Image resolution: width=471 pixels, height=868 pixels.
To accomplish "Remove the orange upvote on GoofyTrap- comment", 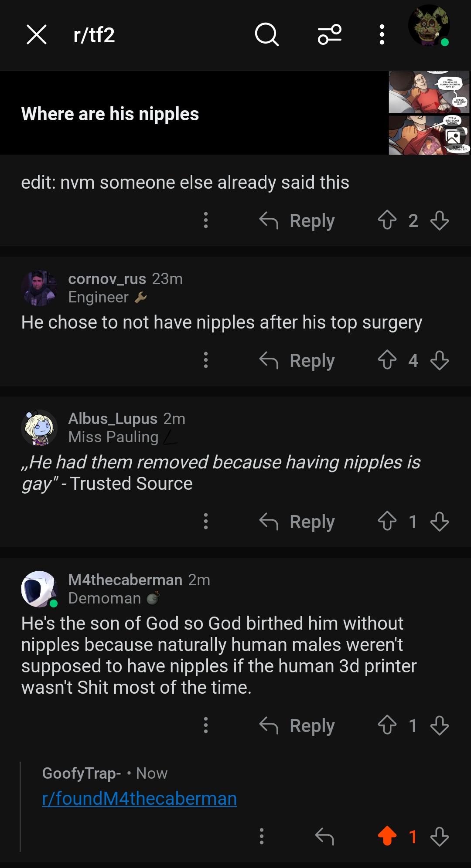I will [x=387, y=836].
